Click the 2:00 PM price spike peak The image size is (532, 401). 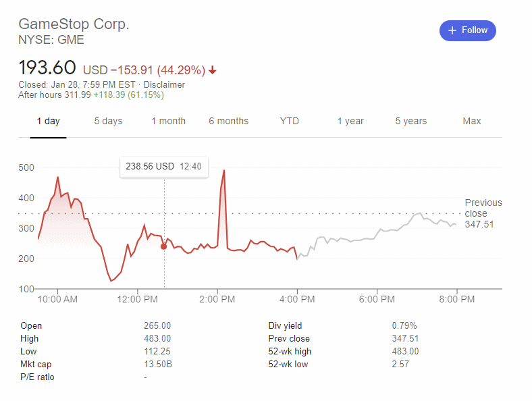(223, 171)
